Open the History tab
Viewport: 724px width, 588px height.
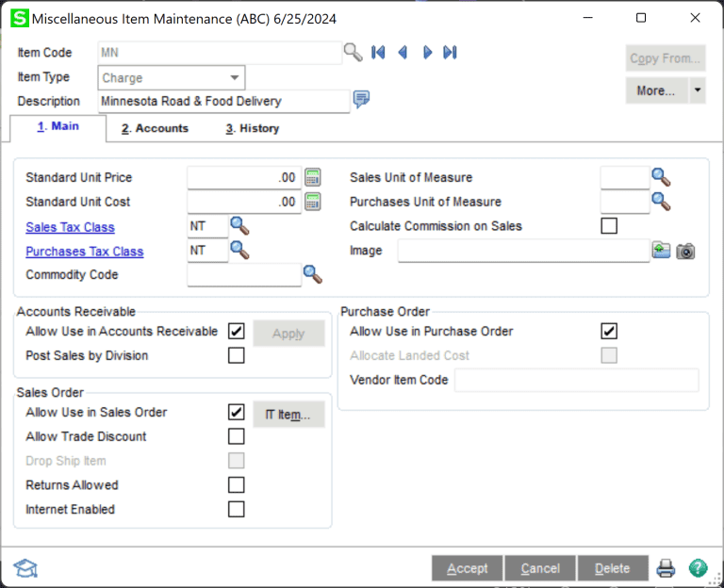(253, 128)
